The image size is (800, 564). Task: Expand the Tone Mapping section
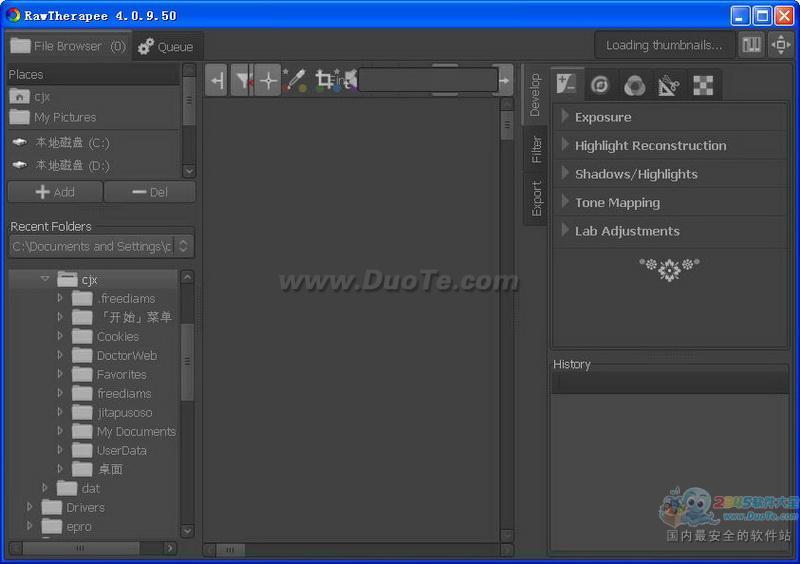(x=616, y=202)
